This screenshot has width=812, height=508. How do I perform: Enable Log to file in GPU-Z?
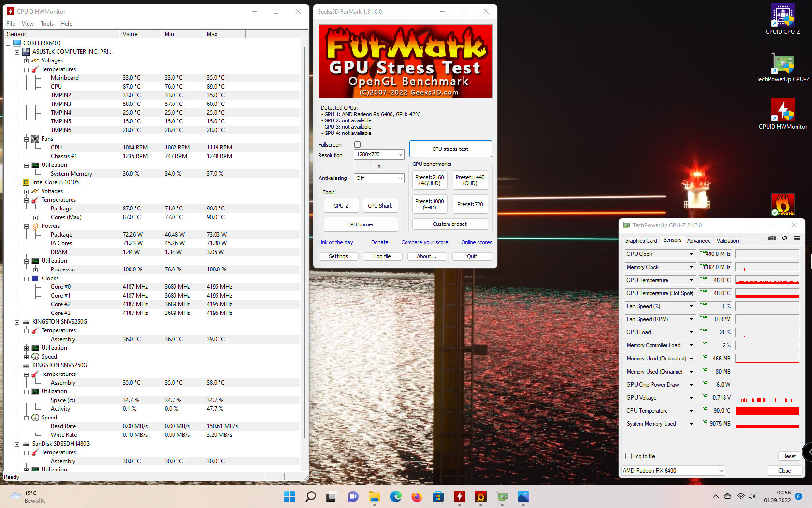coord(629,456)
